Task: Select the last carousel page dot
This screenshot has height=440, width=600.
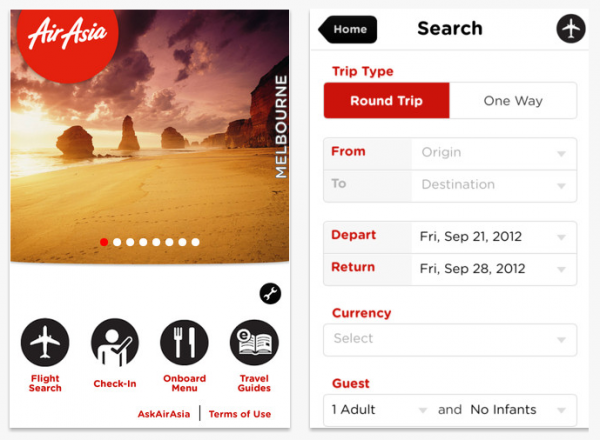Action: 195,242
